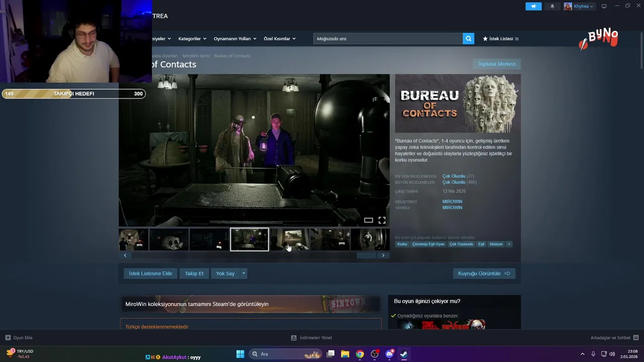Open İstek Listesi wishlist link
Viewport: 644px width, 362px height.
click(x=501, y=39)
